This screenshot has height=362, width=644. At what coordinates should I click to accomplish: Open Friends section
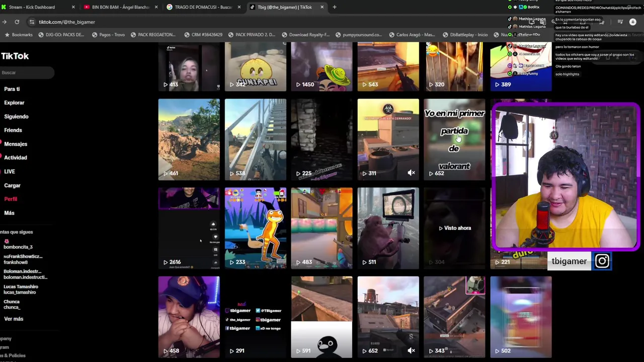[13, 130]
